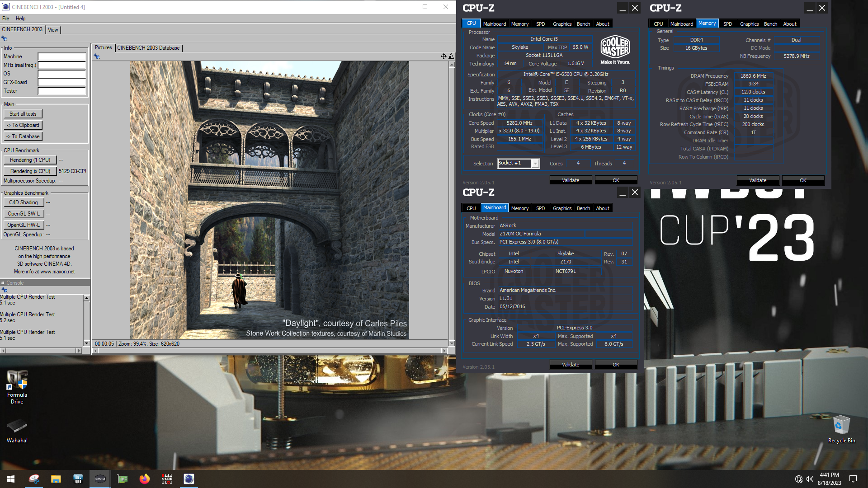Open Snipping Tool from taskbar
This screenshot has width=868, height=488.
[x=34, y=479]
